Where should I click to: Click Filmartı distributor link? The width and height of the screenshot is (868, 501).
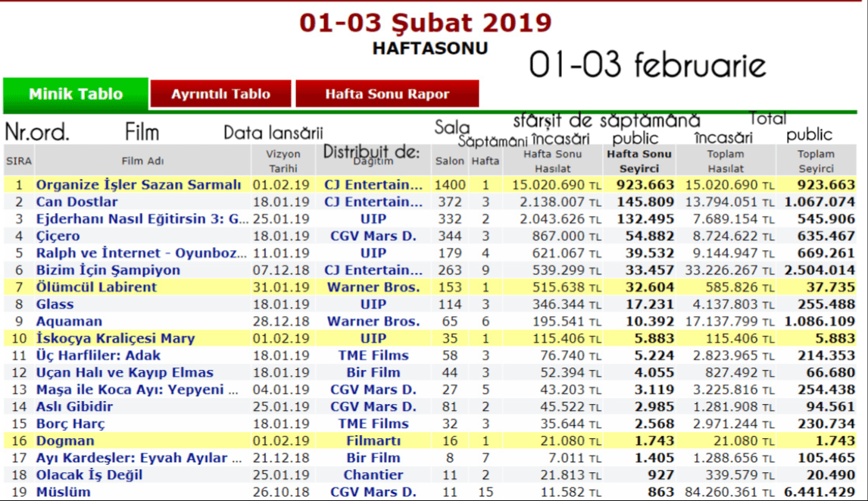pyautogui.click(x=373, y=441)
